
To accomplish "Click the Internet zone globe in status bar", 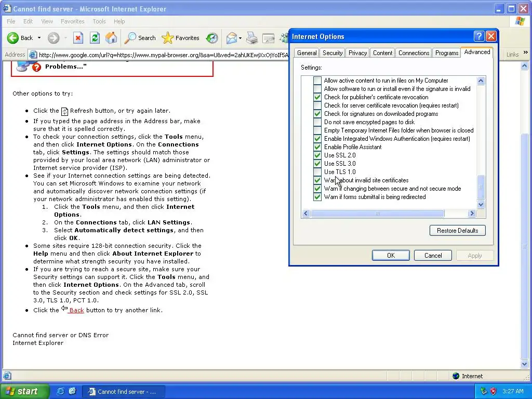I will click(456, 376).
